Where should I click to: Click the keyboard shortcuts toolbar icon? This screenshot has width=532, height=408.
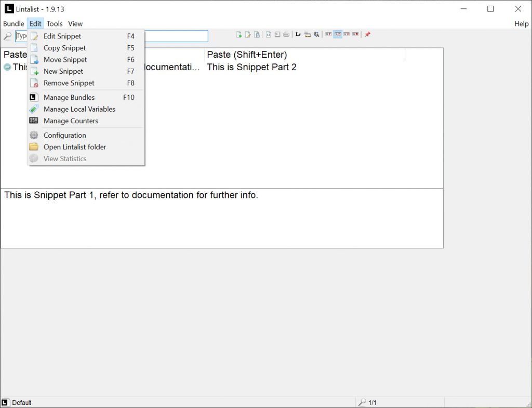pos(286,34)
